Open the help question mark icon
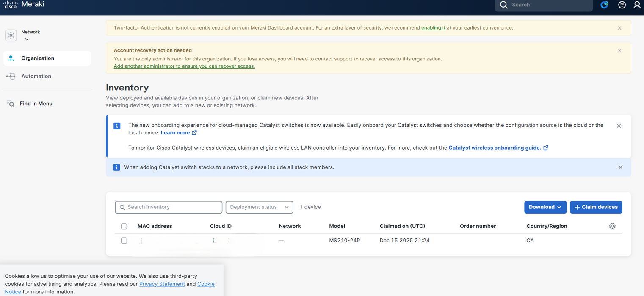The width and height of the screenshot is (644, 296). [622, 5]
